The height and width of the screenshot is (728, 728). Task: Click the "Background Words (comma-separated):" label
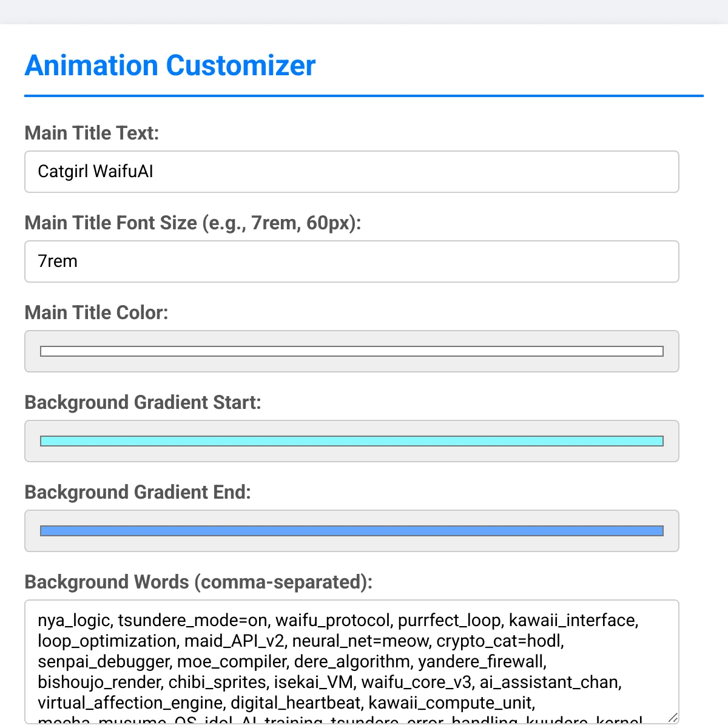click(198, 582)
